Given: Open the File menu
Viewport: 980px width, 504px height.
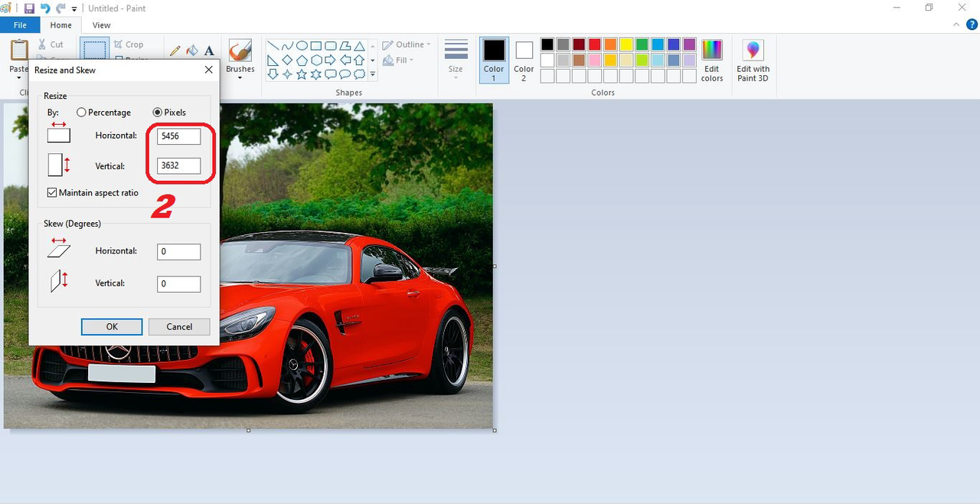Looking at the screenshot, I should (x=20, y=25).
